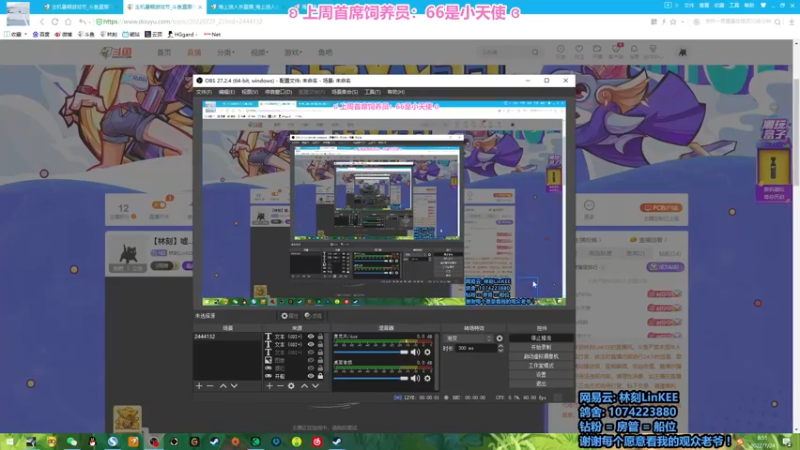Click the Douyu logo in site header
This screenshot has height=450, width=800.
click(x=117, y=52)
